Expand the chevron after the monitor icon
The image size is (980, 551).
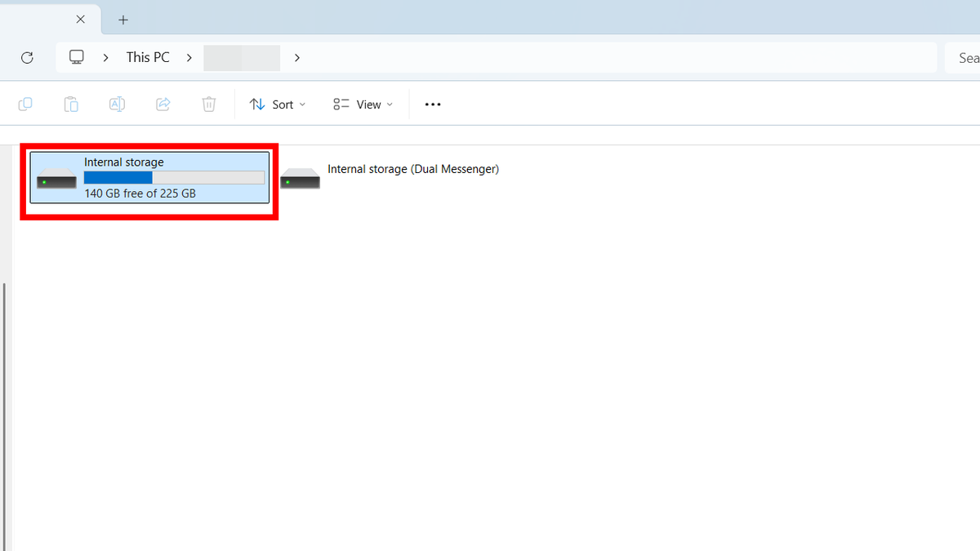pyautogui.click(x=105, y=57)
